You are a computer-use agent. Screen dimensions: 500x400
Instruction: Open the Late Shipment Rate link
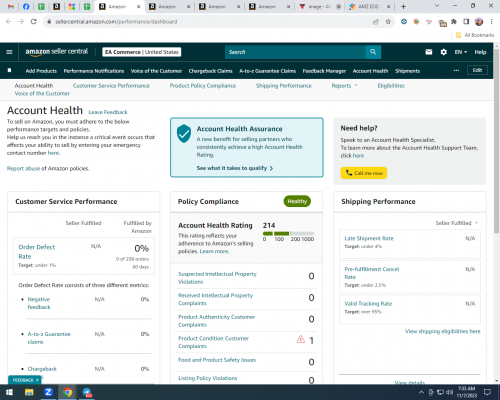(x=369, y=238)
